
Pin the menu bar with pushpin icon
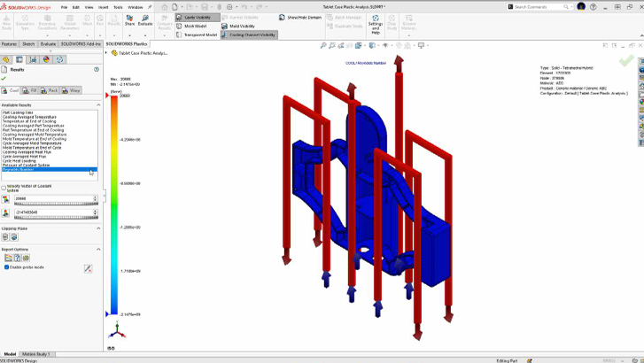pos(150,7)
